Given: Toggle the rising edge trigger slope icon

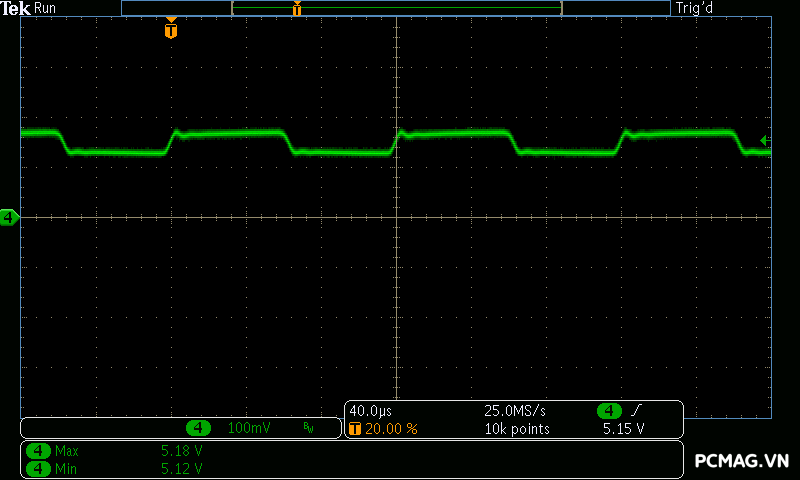Looking at the screenshot, I should click(x=638, y=411).
